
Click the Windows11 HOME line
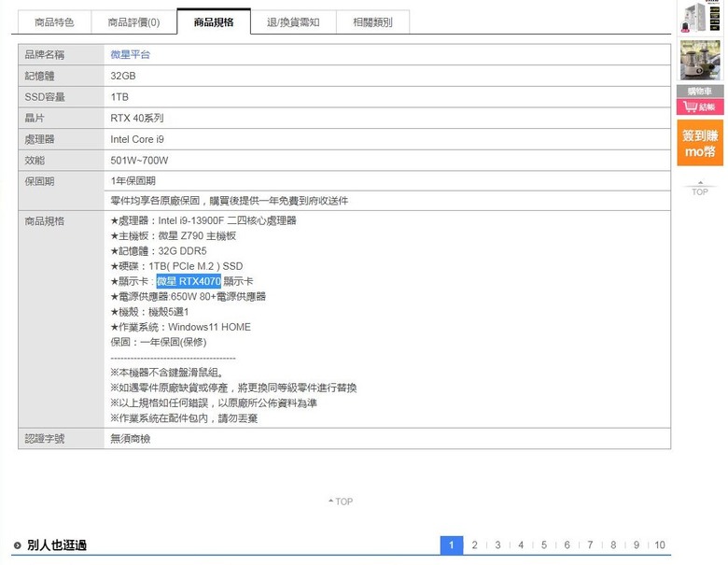pyautogui.click(x=181, y=327)
